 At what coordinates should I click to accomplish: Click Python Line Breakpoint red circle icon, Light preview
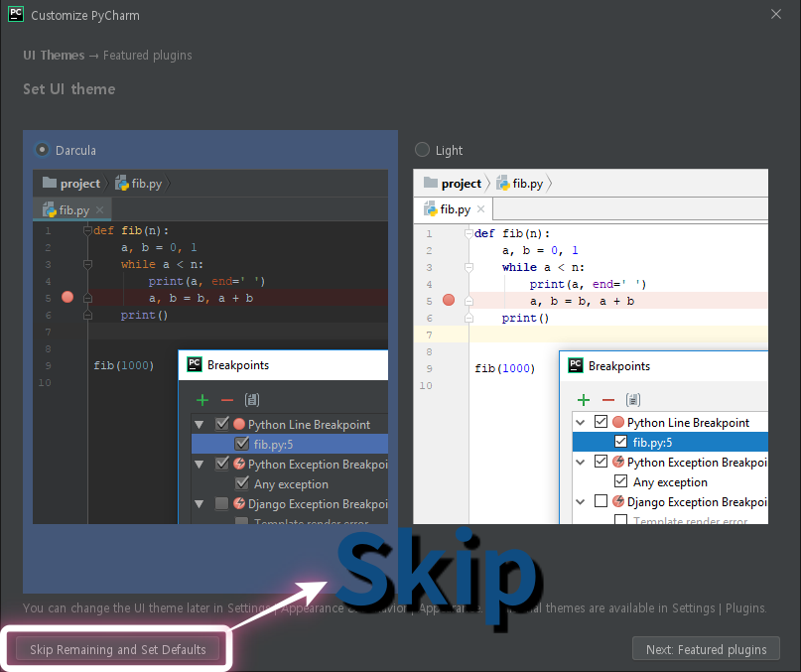coord(618,422)
